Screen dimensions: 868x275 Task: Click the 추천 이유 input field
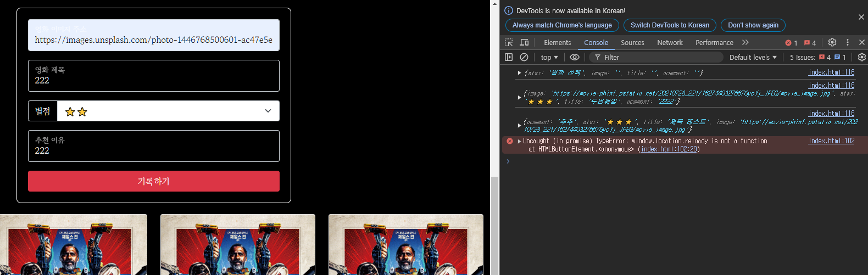point(154,146)
